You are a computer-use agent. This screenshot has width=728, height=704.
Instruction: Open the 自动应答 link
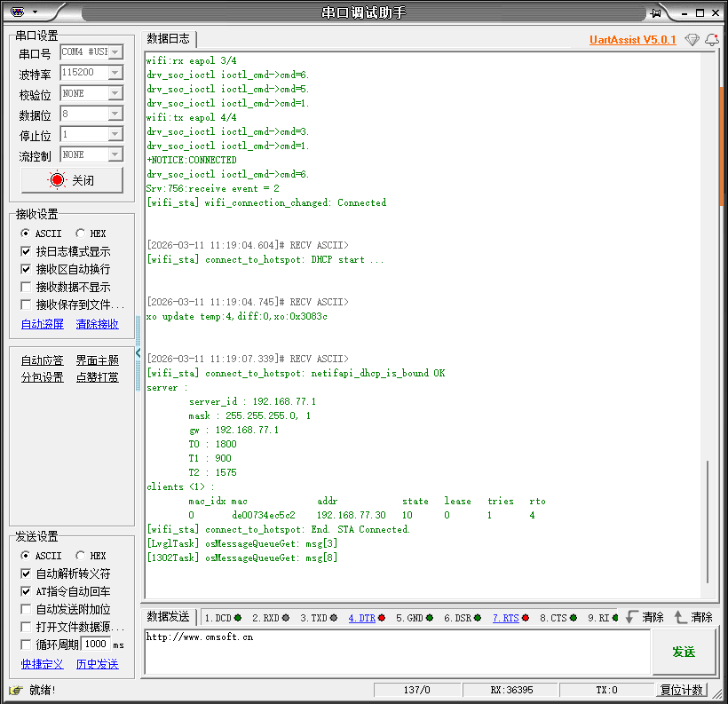[43, 360]
